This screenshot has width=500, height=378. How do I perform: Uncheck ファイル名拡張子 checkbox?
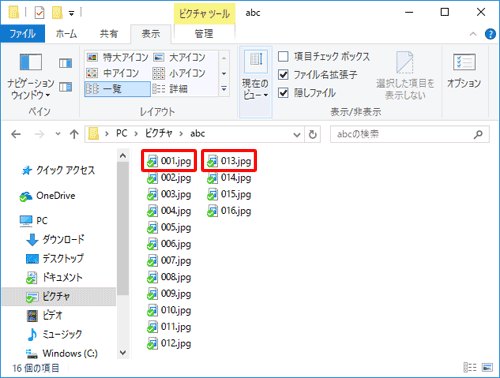pyautogui.click(x=283, y=74)
